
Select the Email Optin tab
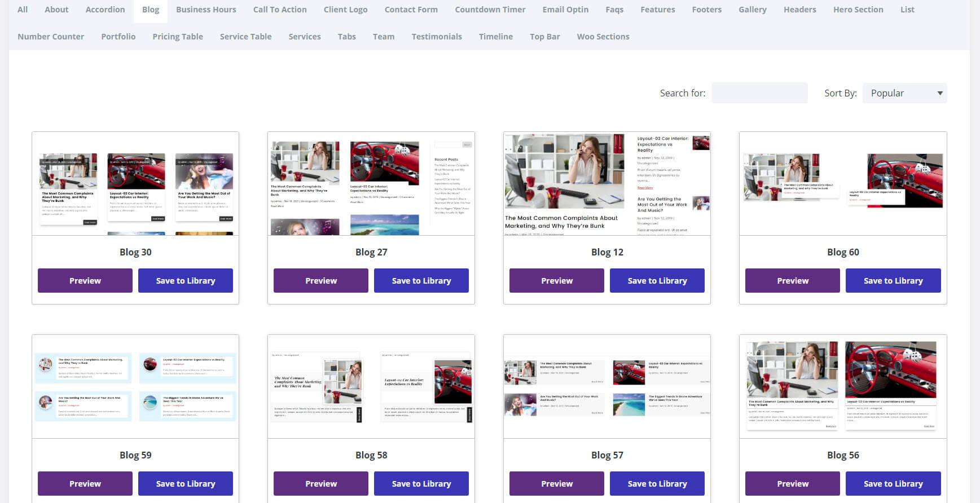[x=565, y=10]
